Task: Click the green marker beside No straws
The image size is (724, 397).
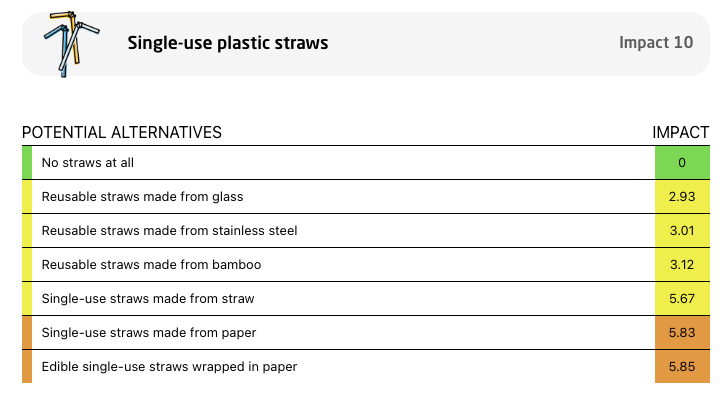Action: click(27, 162)
